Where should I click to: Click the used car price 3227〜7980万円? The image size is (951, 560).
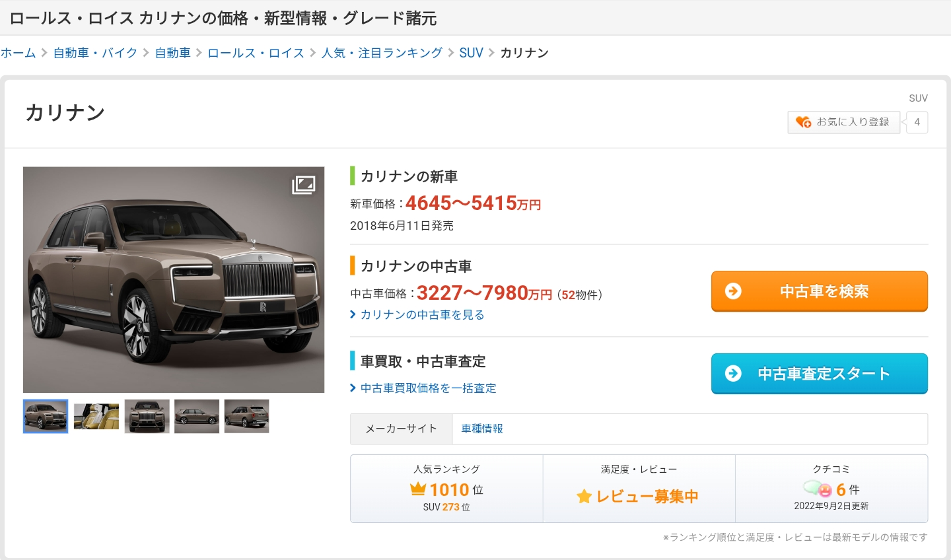(x=484, y=293)
